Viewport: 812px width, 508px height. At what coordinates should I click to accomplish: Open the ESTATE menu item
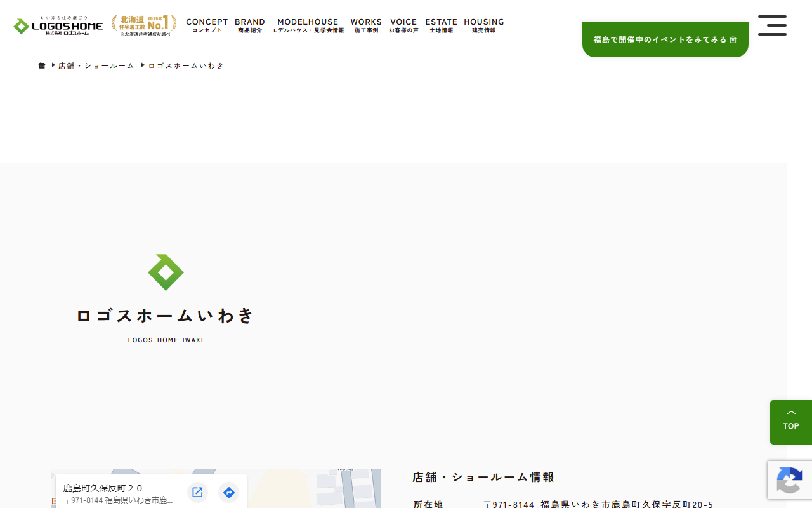coord(441,25)
